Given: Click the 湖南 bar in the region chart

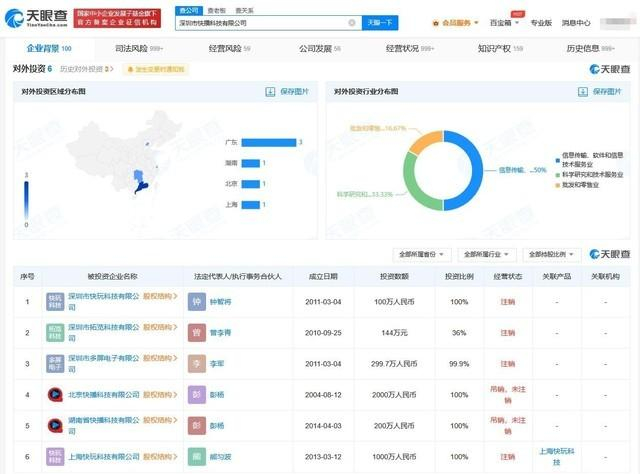Looking at the screenshot, I should [251, 163].
